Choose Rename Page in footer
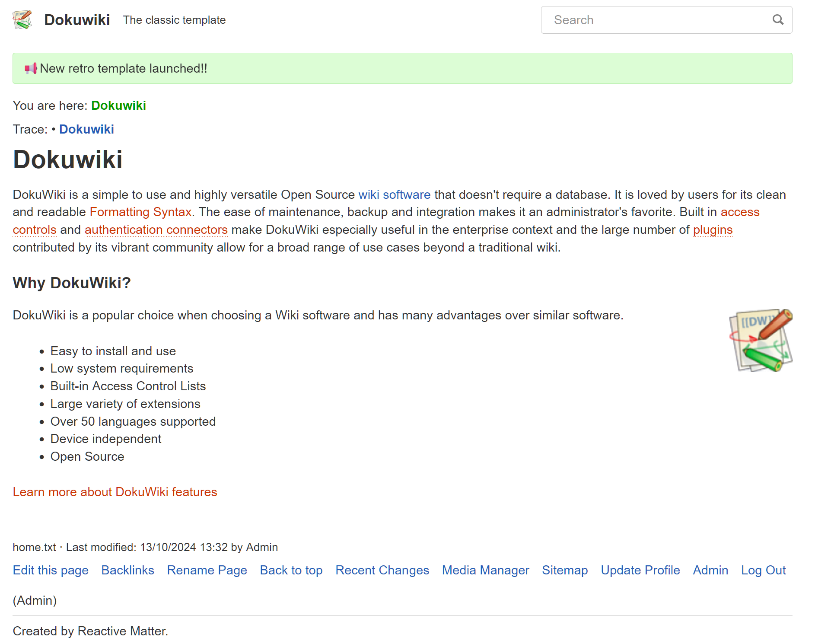Viewport: 815px width, 644px height. pos(207,570)
